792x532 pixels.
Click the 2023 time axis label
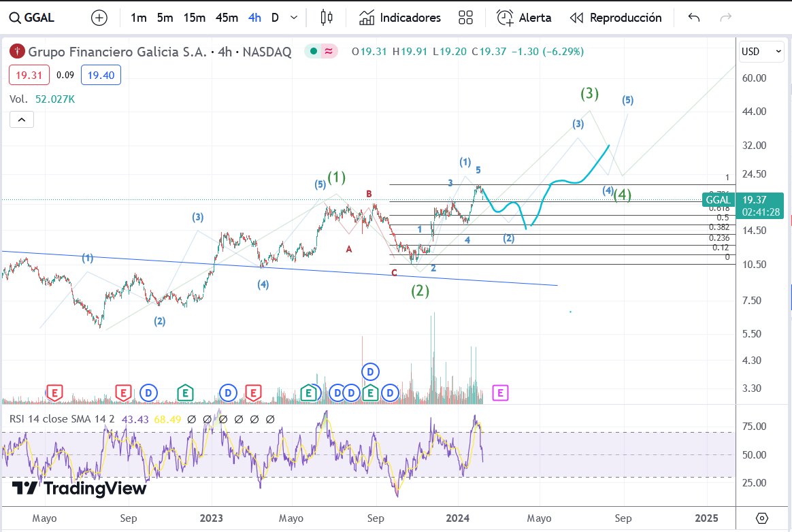(x=211, y=518)
